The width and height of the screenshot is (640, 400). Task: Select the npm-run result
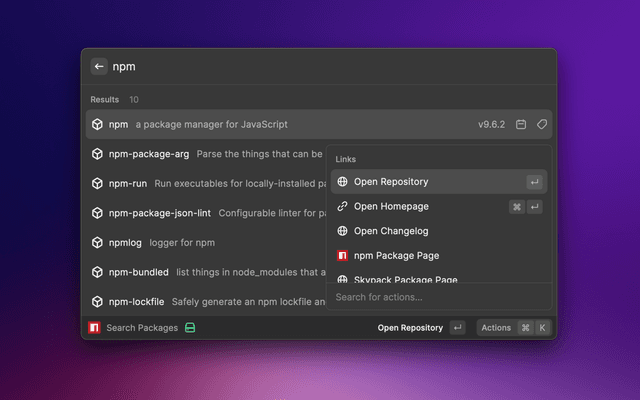(206, 183)
